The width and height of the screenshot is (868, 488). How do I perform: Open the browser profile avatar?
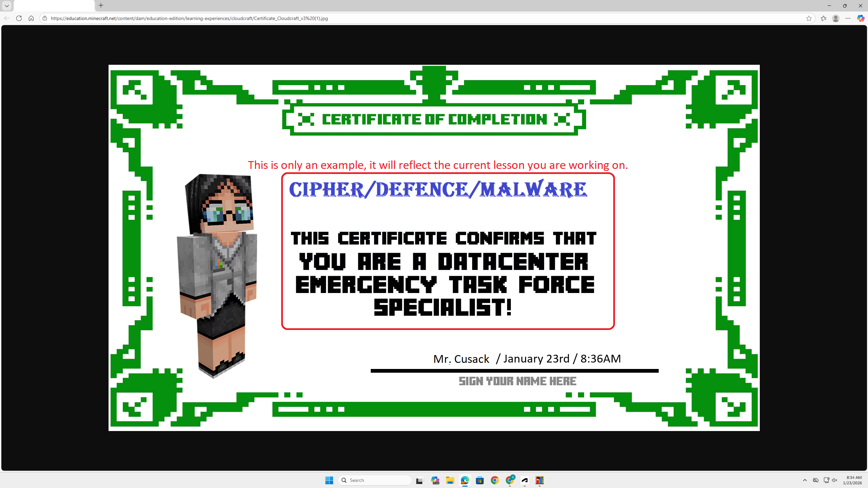(836, 18)
